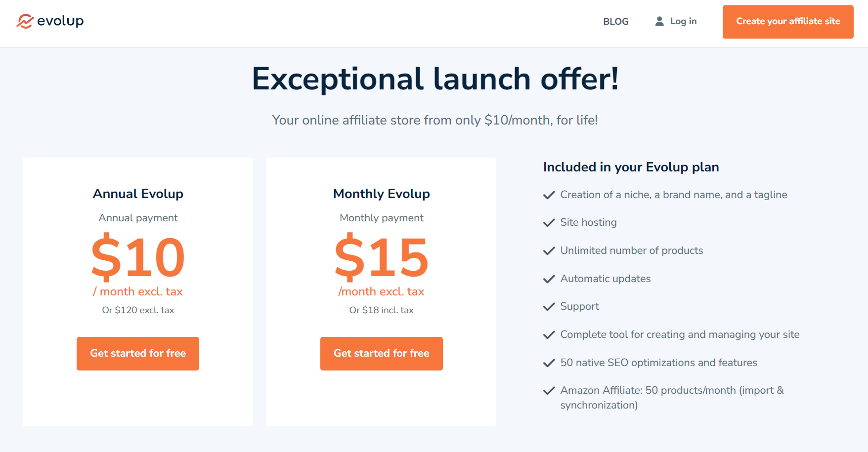Click the user profile icon beside Log in
The height and width of the screenshot is (452, 868).
(x=659, y=21)
